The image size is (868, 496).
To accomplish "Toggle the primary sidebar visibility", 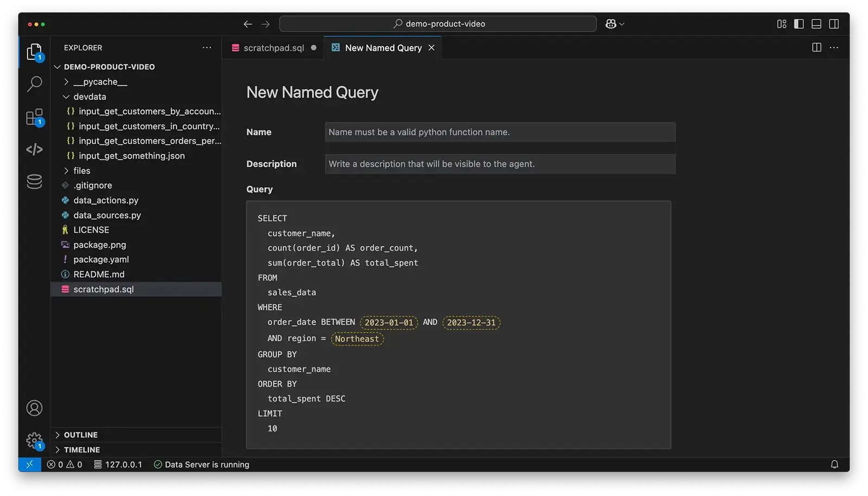I will pyautogui.click(x=798, y=23).
